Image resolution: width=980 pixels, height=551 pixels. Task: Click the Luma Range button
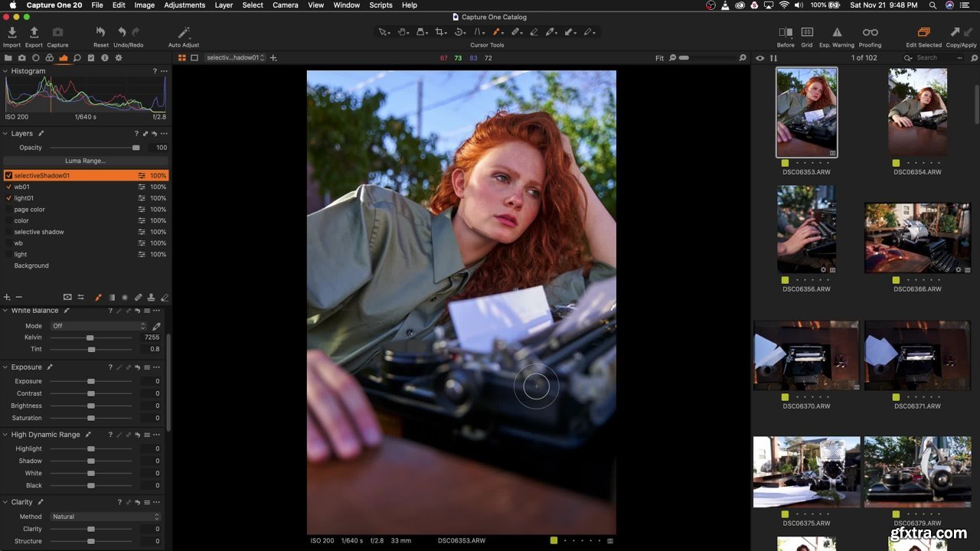85,161
